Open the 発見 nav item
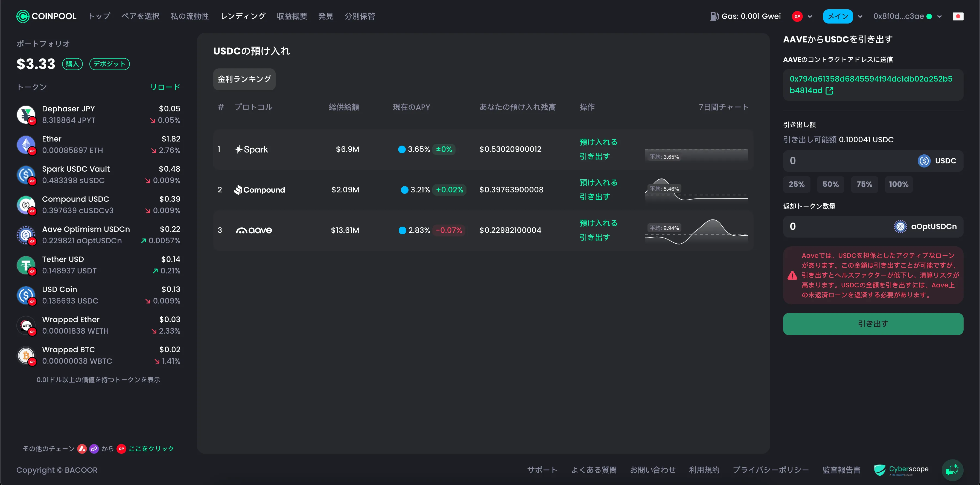The width and height of the screenshot is (980, 485). click(x=326, y=16)
